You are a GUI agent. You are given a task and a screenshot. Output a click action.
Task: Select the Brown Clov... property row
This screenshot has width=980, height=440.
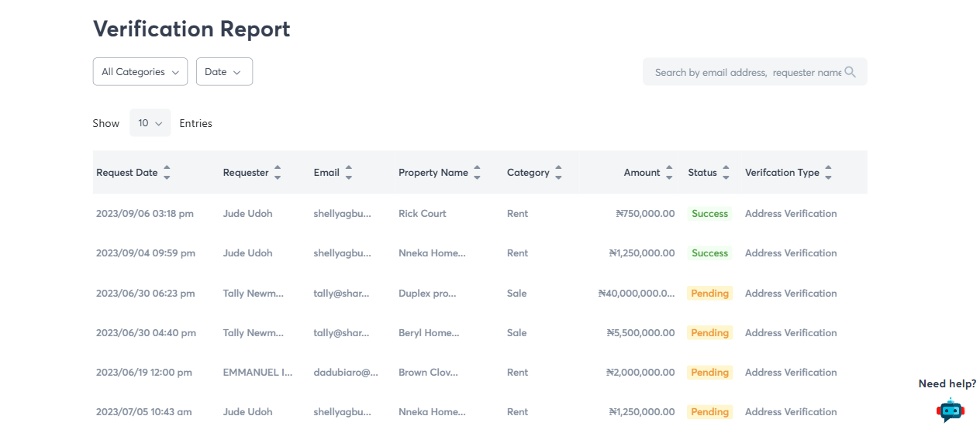(428, 373)
